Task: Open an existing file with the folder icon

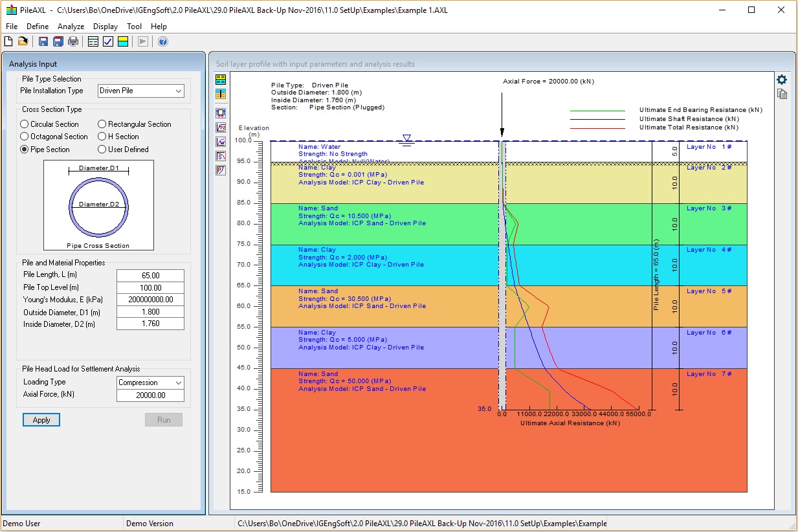Action: 23,41
